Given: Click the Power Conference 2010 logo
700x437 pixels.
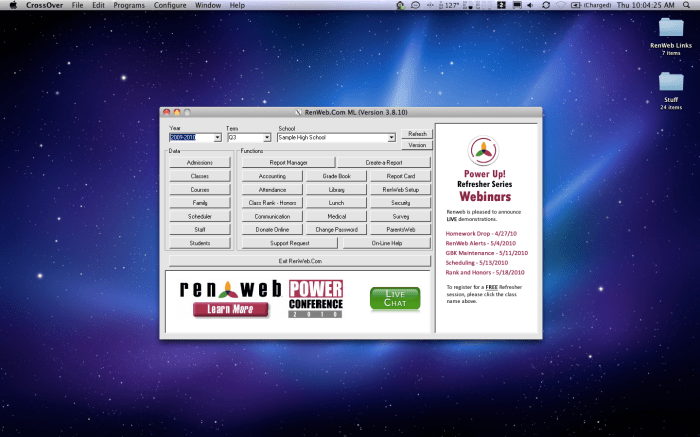Looking at the screenshot, I should [x=316, y=299].
